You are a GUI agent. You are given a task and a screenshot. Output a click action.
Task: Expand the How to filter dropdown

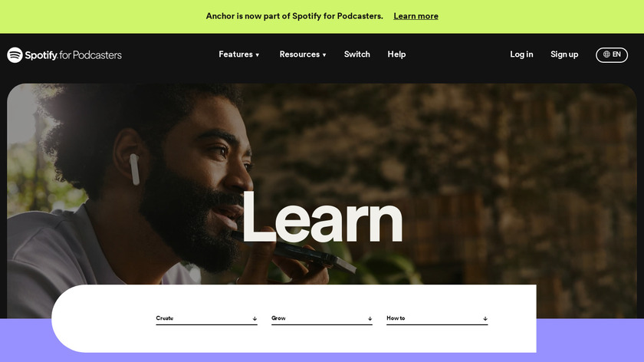click(x=437, y=318)
